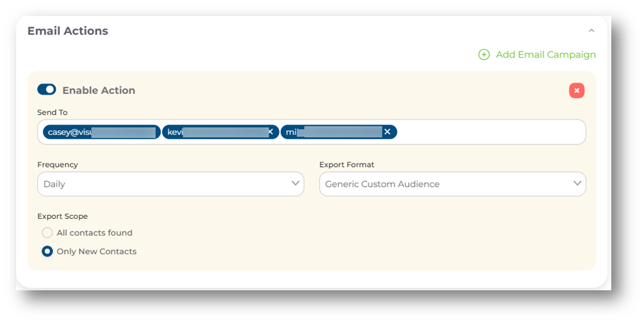Viewport: 644px width, 323px height.
Task: Remove the 'kevi' recipient chip
Action: 270,132
